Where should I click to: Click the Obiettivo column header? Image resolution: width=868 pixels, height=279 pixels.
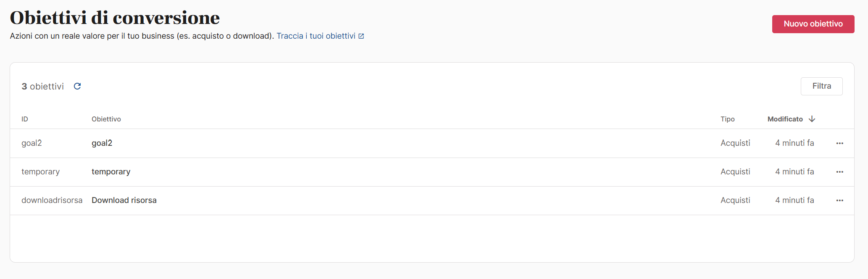point(106,119)
